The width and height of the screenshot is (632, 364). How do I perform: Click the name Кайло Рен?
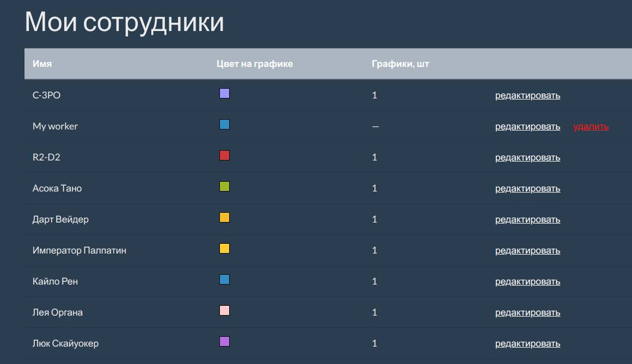pos(55,281)
